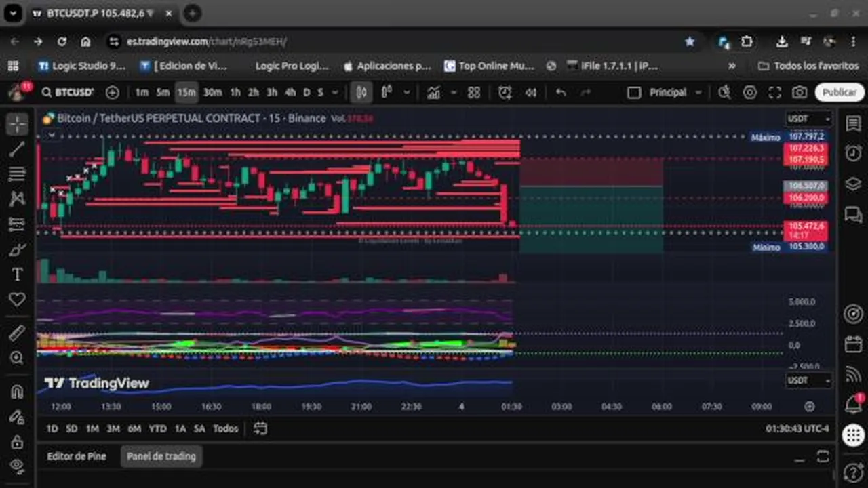Open the USDT currency dropdown at top
This screenshot has height=488, width=868.
(x=808, y=119)
